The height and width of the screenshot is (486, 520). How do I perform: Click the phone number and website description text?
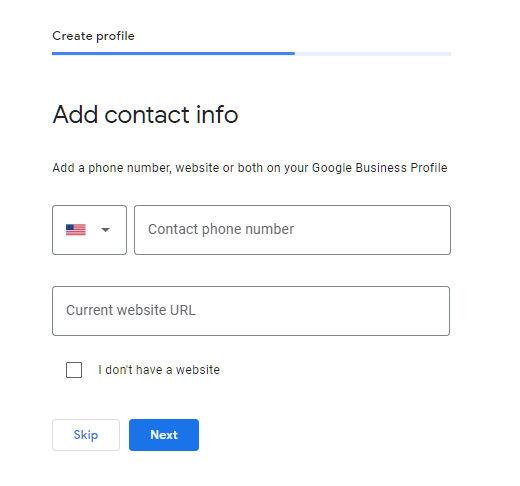click(250, 168)
